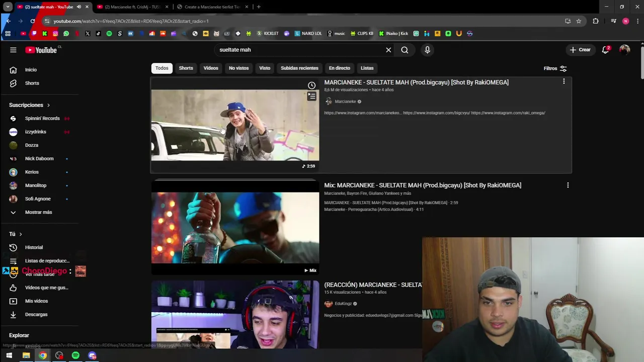Screen dimensions: 644x362
Task: Expand the Tú section
Action: (x=15, y=234)
